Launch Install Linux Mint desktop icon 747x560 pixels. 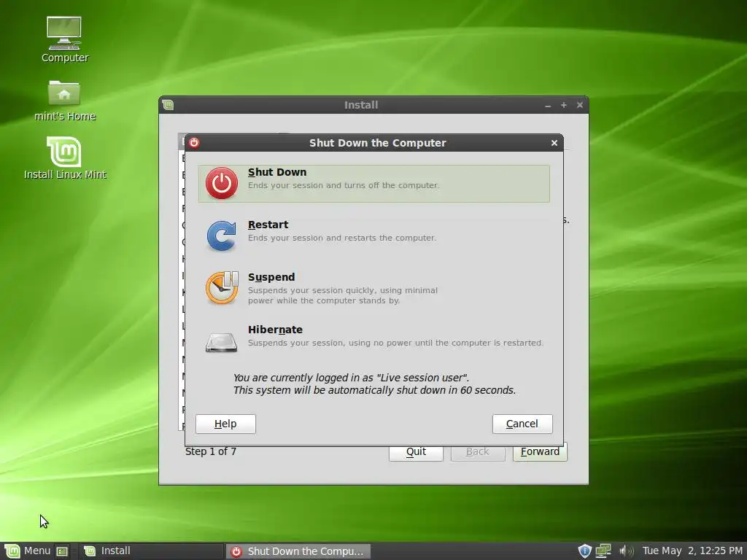[64, 152]
